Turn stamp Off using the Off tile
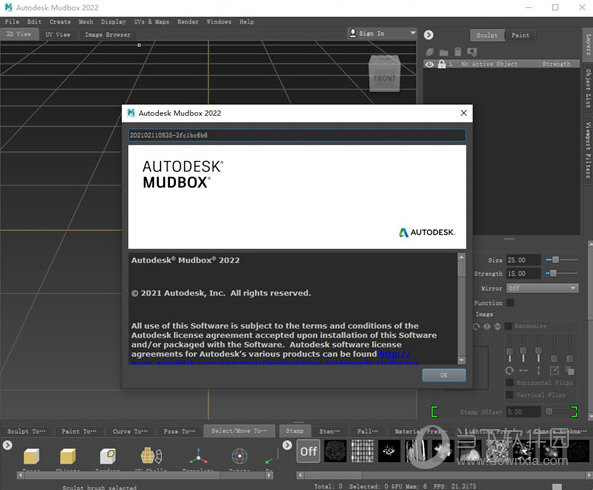The width and height of the screenshot is (593, 490). tap(308, 451)
